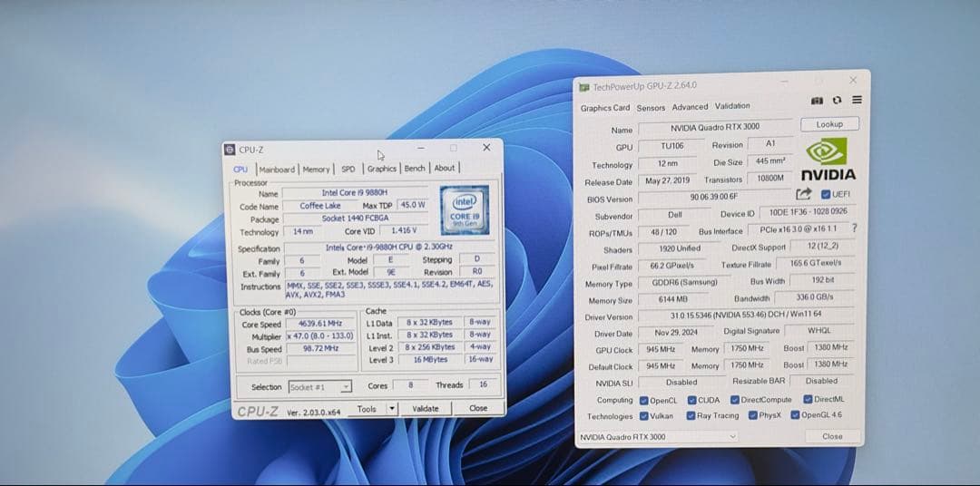The image size is (980, 486).
Task: Click the Close button in GPU-Z
Action: coord(832,437)
